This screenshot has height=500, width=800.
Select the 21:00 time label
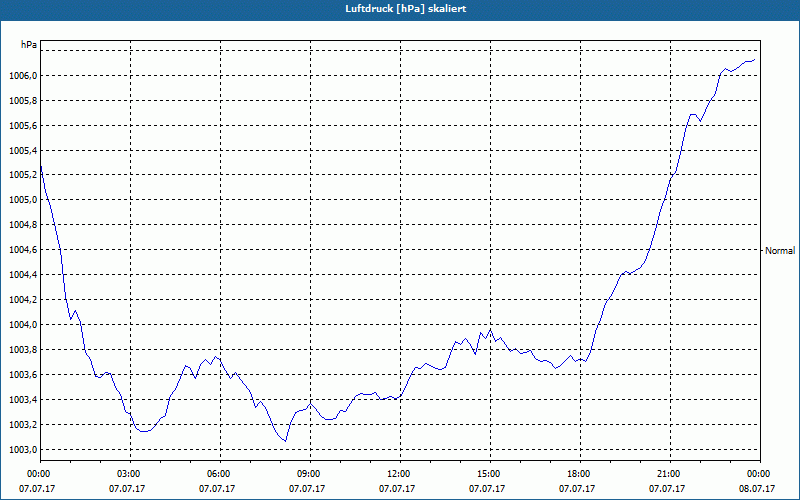pos(667,474)
